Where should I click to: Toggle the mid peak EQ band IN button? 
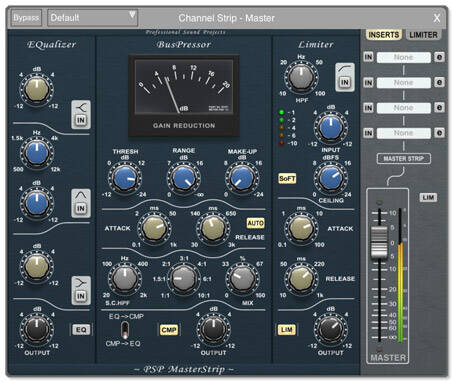81,208
